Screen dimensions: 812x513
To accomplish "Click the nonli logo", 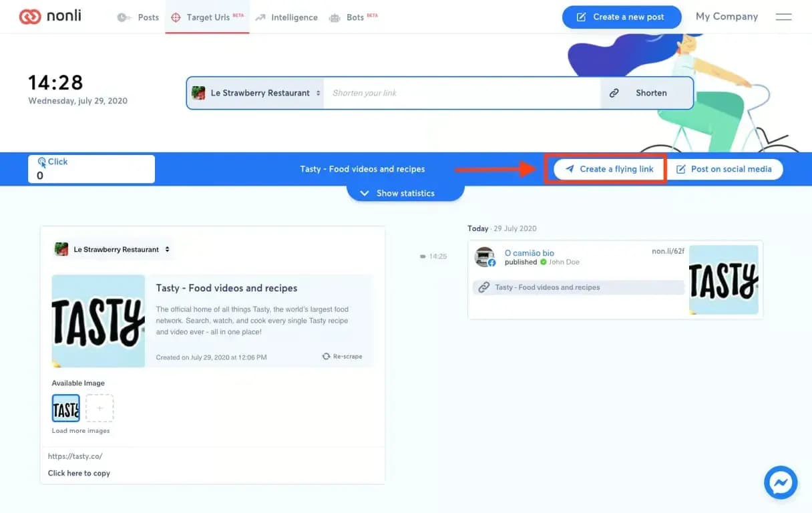I will point(50,17).
